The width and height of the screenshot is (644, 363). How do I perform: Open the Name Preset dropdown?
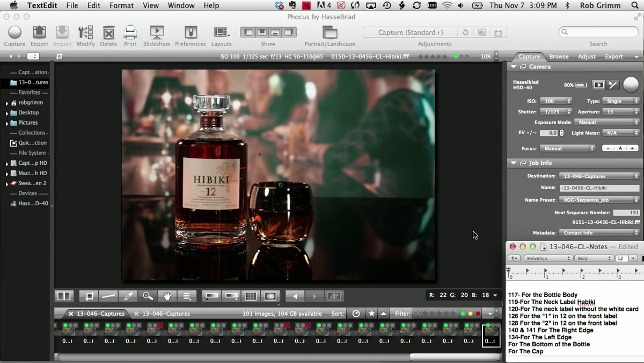[599, 200]
